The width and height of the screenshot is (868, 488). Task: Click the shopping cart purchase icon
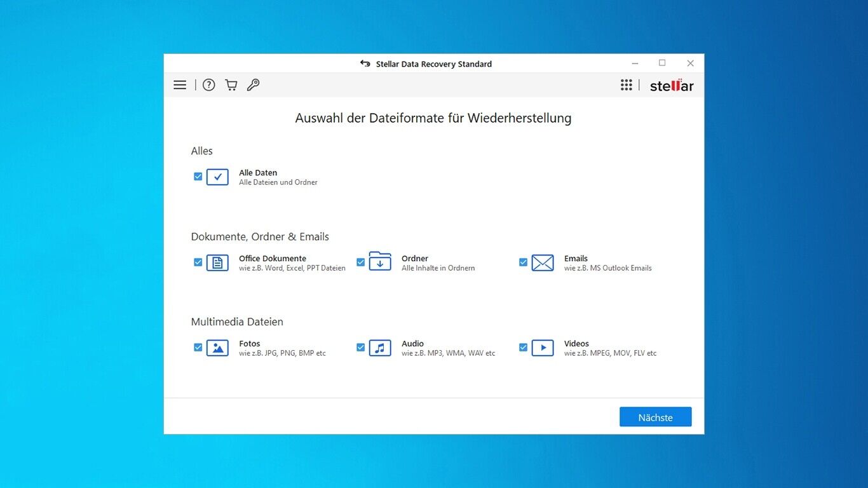click(x=231, y=85)
